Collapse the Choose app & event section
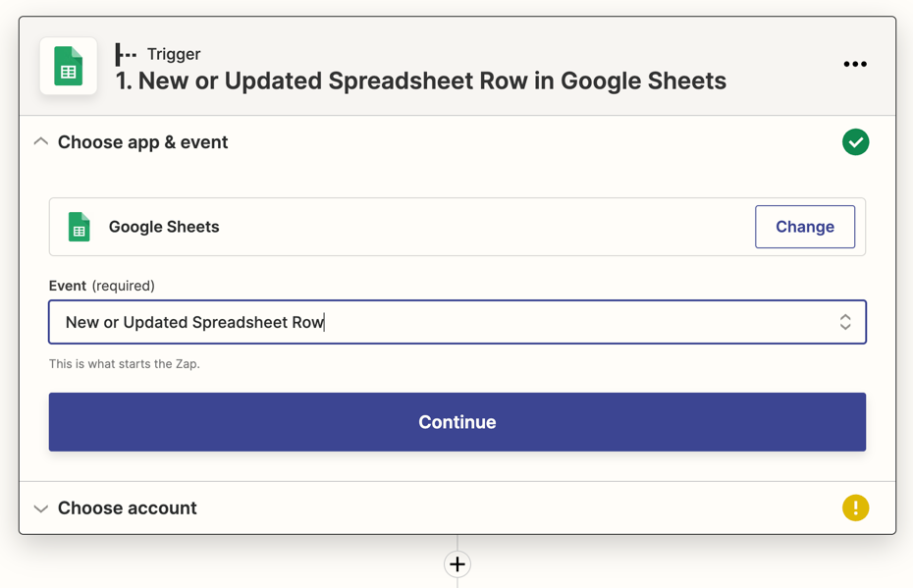The width and height of the screenshot is (913, 588). pos(41,141)
